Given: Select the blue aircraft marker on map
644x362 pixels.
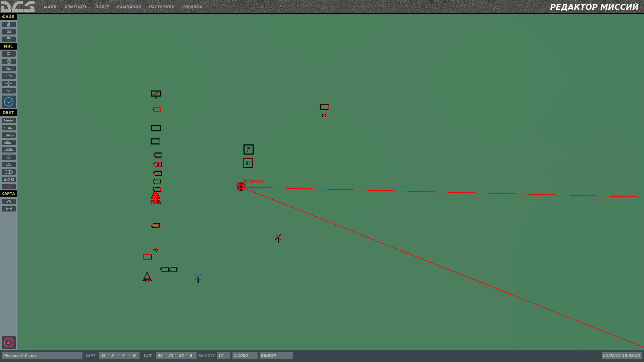Looking at the screenshot, I should tap(198, 279).
